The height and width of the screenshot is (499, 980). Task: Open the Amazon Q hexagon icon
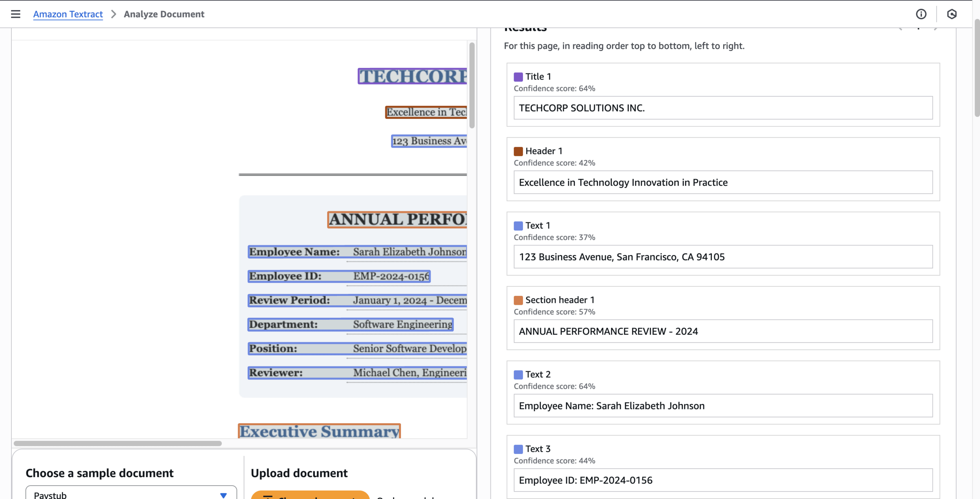coord(951,14)
